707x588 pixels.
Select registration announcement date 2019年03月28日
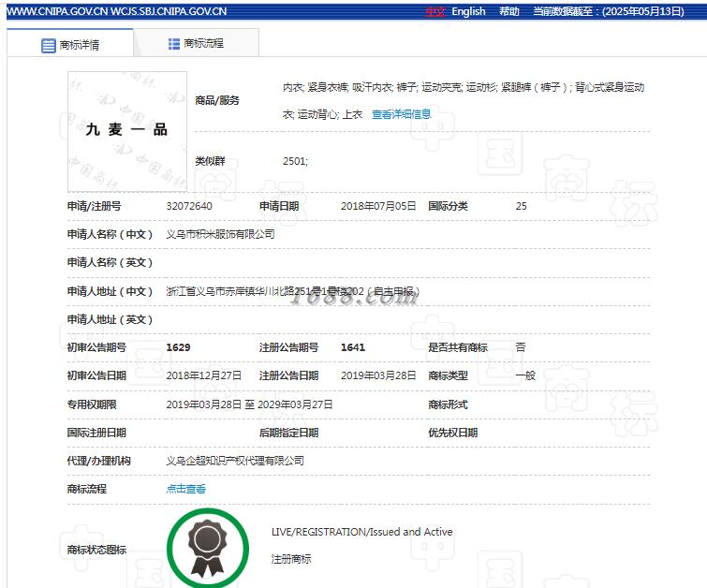pos(378,375)
